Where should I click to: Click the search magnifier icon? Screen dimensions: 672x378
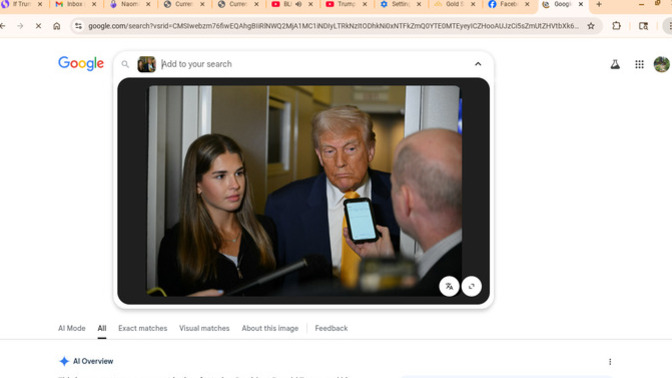[x=125, y=64]
